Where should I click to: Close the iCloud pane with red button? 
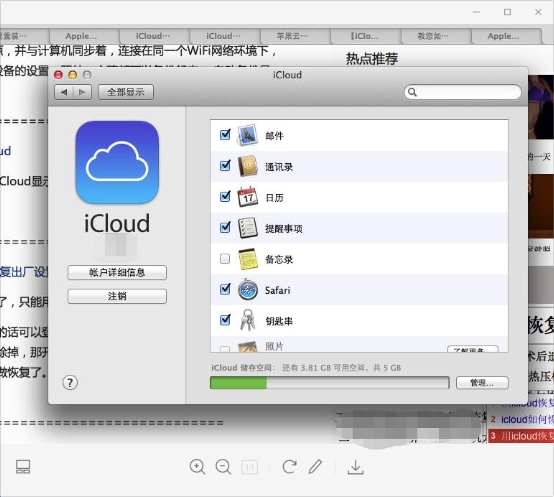tap(58, 75)
